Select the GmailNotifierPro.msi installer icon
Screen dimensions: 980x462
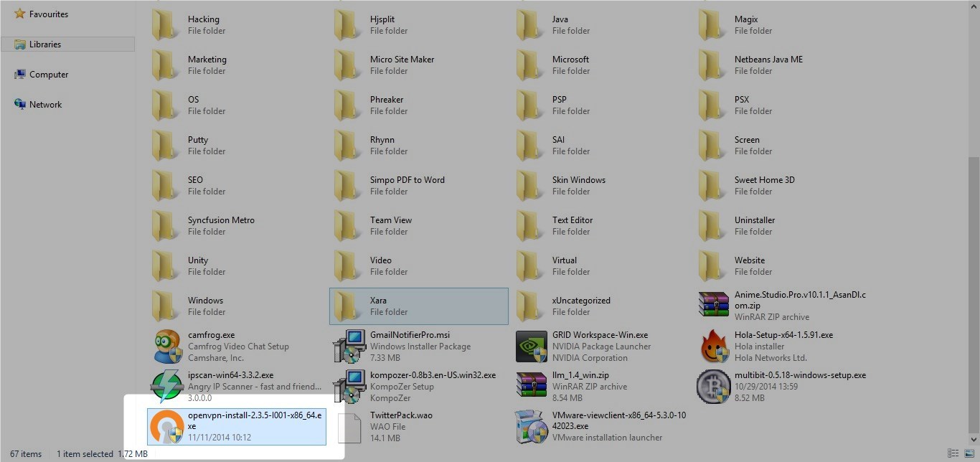tap(349, 346)
